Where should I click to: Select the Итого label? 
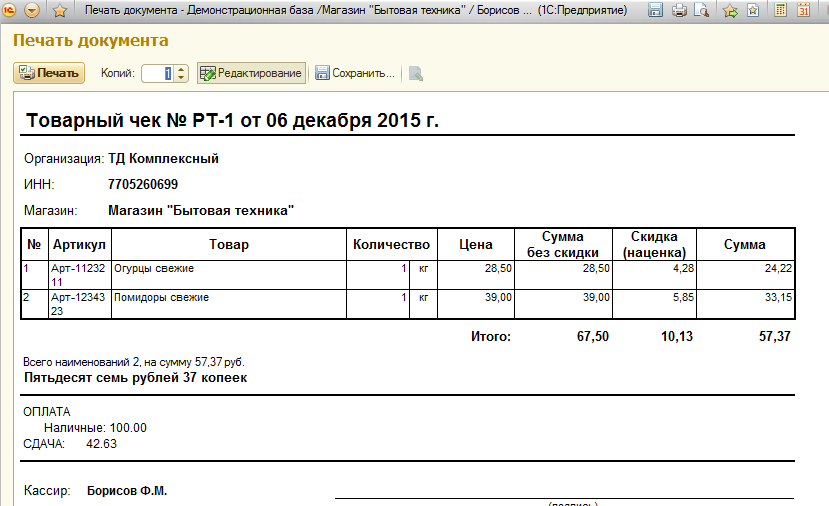point(491,336)
